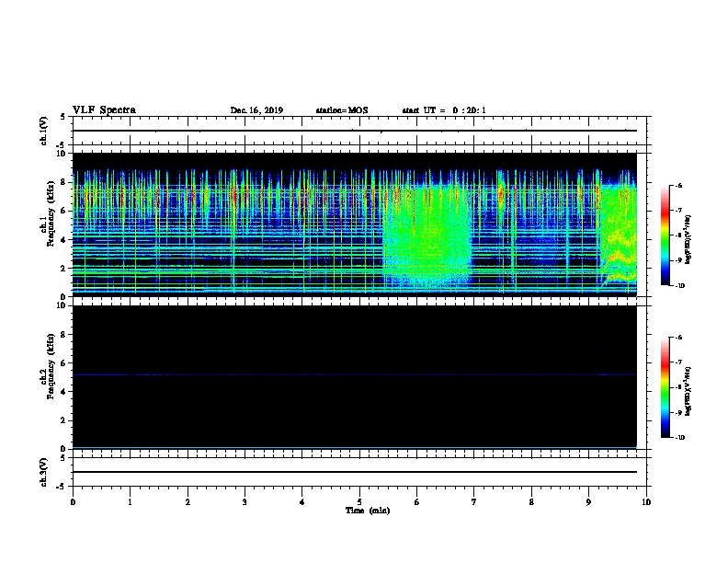Click the "2" kHz tick label of ch.2 spectrogram
Viewport: 728px width, 563px height.
click(63, 420)
